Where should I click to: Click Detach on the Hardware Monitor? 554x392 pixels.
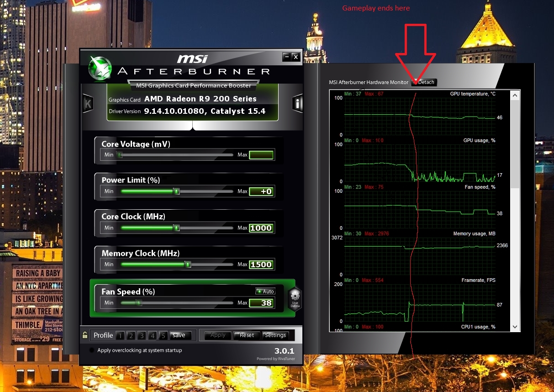(x=424, y=82)
